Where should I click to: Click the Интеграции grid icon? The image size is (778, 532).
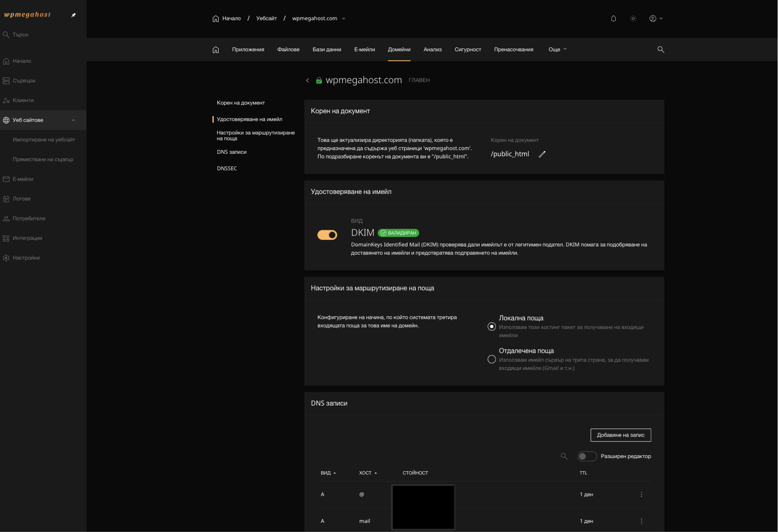6,238
